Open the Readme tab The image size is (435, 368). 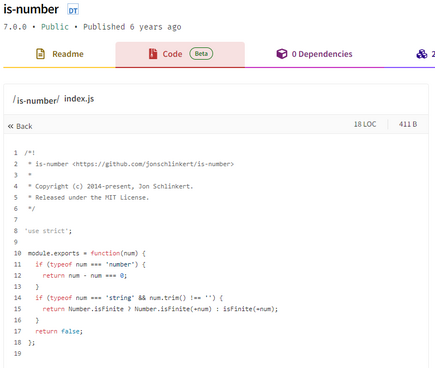(59, 54)
